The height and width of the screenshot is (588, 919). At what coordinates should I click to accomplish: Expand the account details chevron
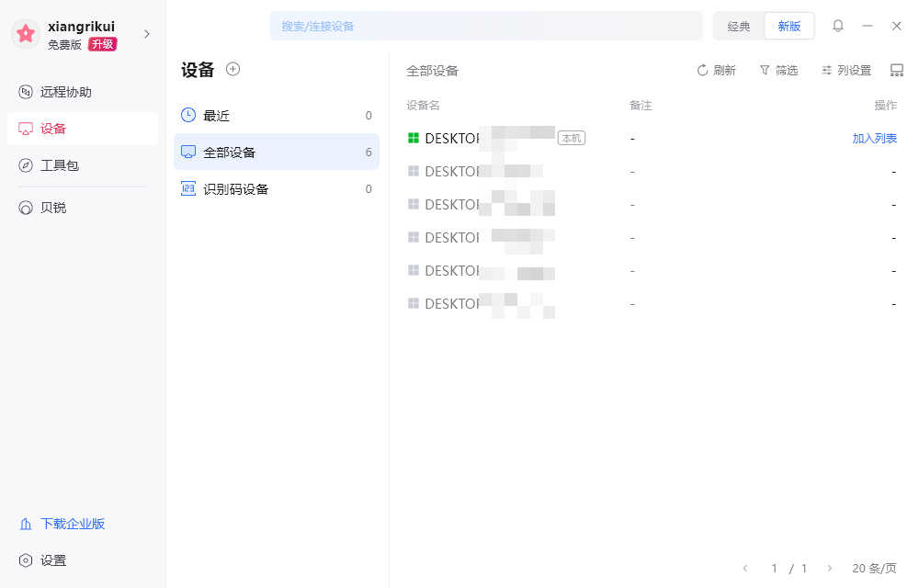coord(147,34)
